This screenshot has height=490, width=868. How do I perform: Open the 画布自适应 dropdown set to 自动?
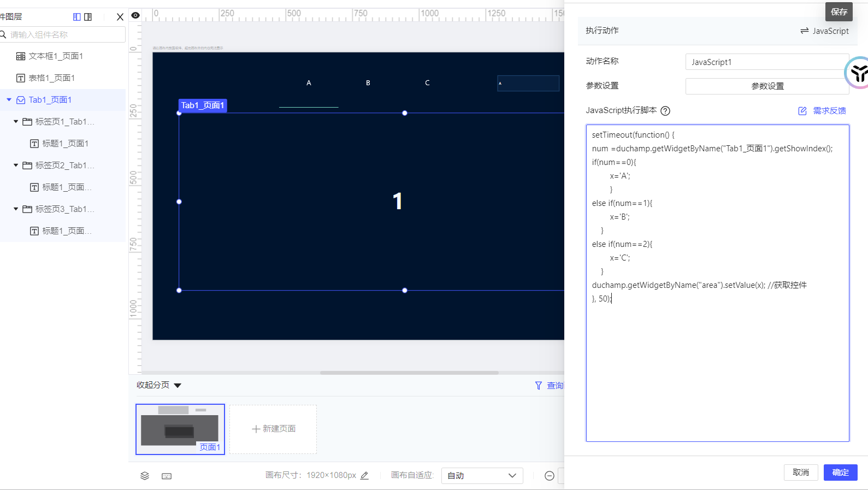pos(482,476)
